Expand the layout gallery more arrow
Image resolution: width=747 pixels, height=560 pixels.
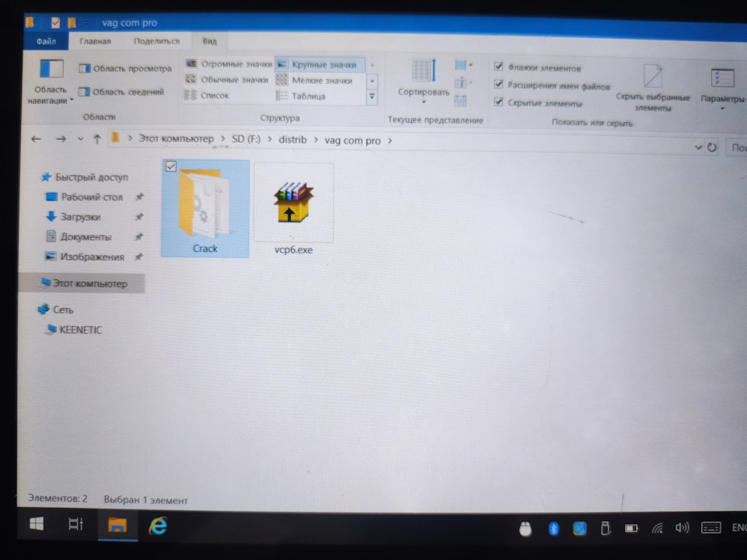(x=372, y=96)
